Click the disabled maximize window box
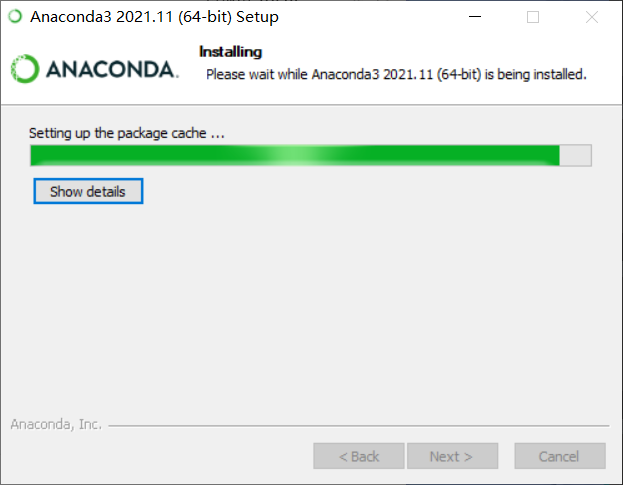623x485 pixels. pyautogui.click(x=533, y=17)
